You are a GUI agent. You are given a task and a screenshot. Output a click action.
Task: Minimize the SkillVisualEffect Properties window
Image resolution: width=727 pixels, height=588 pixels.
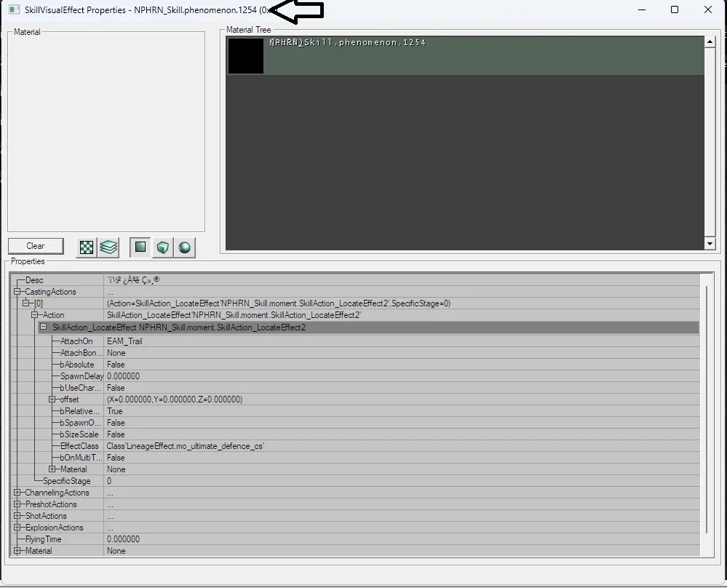coord(642,9)
